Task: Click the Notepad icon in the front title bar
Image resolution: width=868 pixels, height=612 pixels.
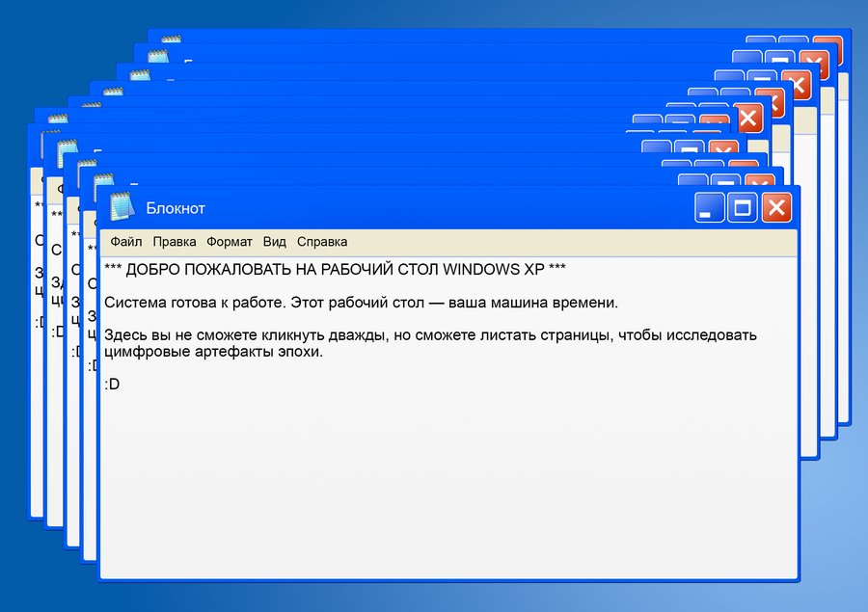Action: pos(122,207)
